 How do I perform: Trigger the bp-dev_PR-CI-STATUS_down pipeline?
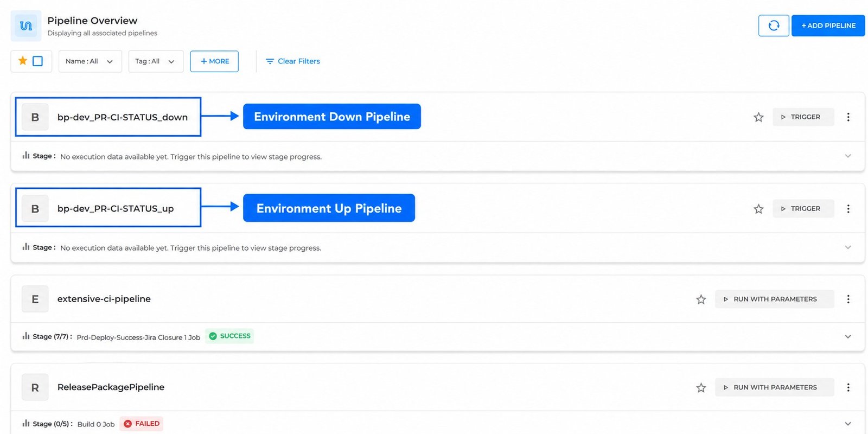point(803,117)
